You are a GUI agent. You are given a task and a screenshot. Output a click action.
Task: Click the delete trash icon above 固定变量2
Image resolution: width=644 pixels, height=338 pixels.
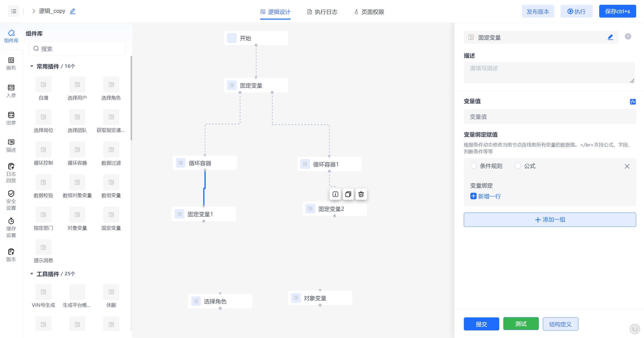tap(361, 194)
